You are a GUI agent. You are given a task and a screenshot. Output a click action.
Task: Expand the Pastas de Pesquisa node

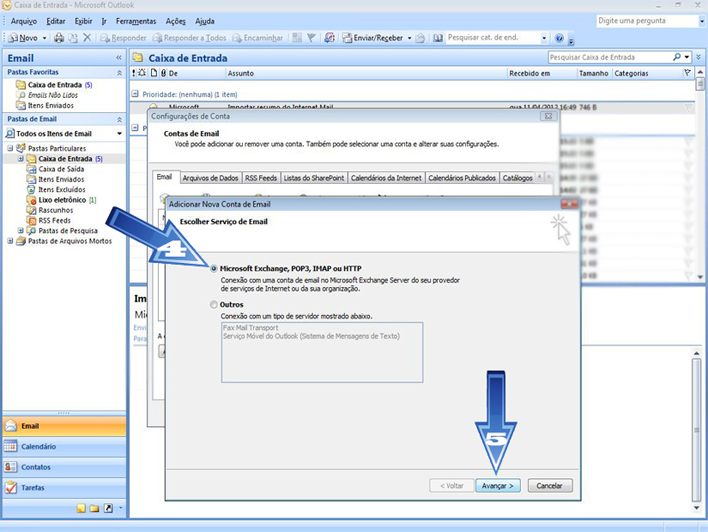tap(20, 230)
